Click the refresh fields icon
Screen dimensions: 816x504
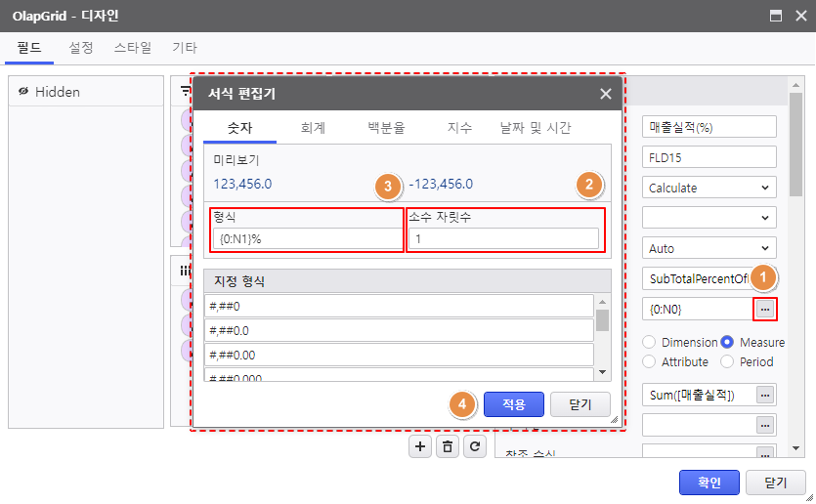pos(475,446)
